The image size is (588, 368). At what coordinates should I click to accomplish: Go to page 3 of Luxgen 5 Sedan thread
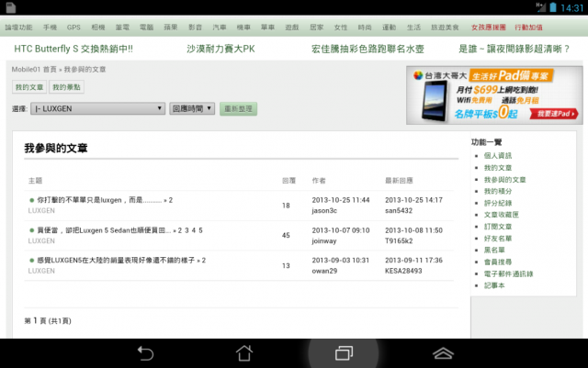(187, 230)
